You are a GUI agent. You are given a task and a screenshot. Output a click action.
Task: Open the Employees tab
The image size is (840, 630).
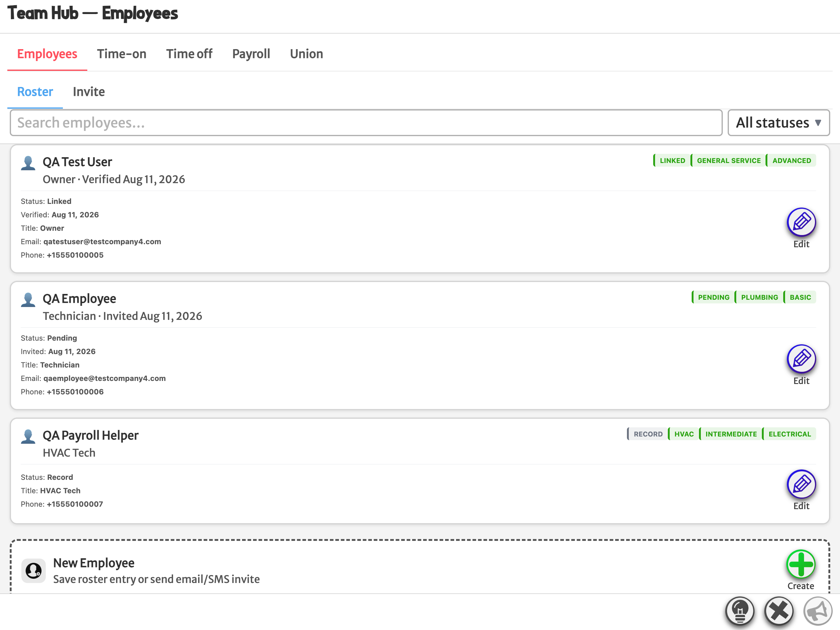(47, 54)
